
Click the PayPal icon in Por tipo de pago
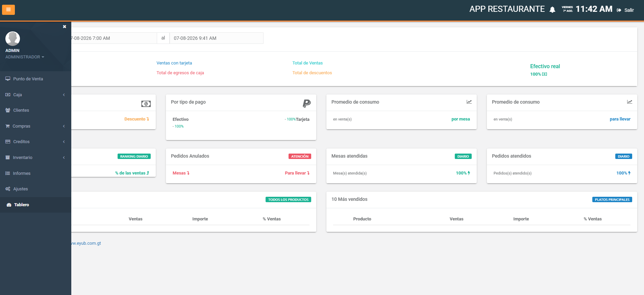click(x=307, y=103)
